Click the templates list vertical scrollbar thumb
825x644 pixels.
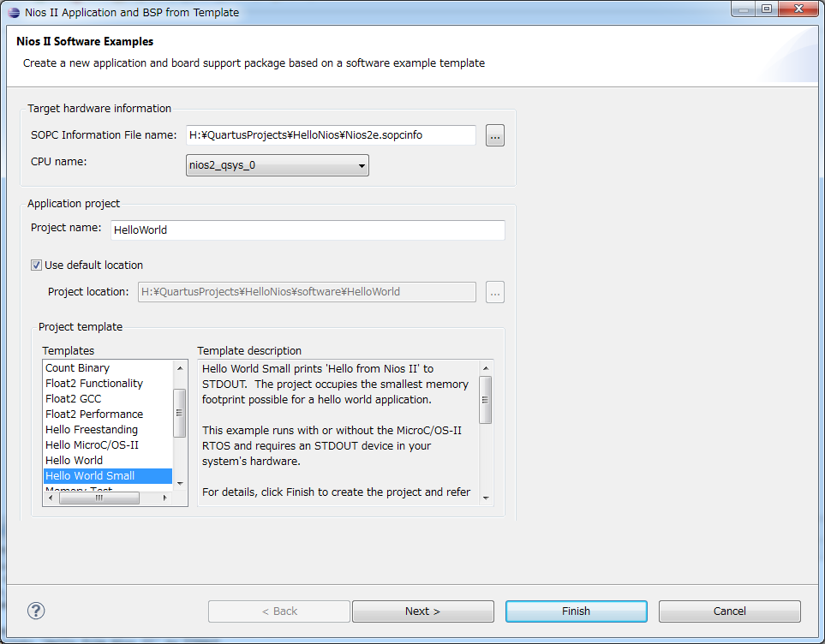(179, 413)
